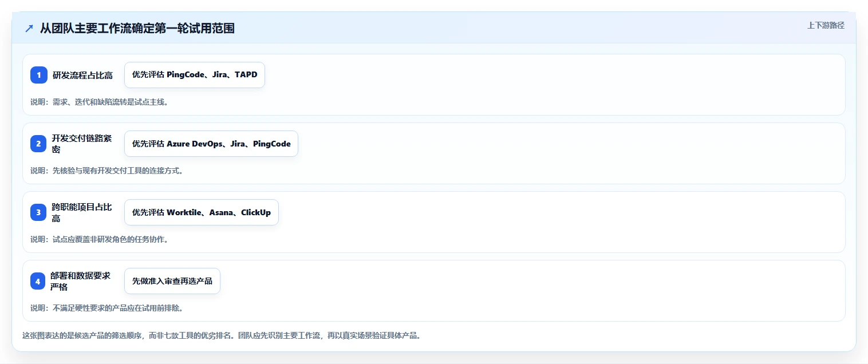Click the number 2 step badge
Image resolution: width=868 pixels, height=364 pixels.
point(39,144)
